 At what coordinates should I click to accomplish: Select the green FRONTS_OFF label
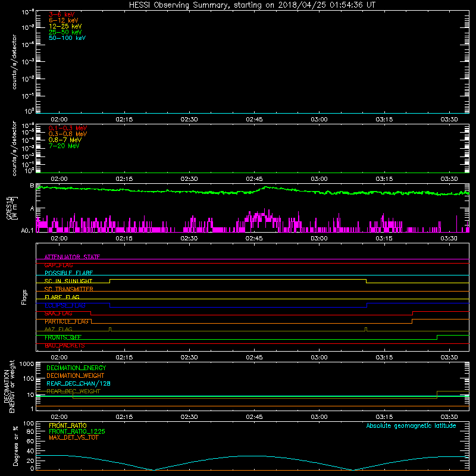63,337
